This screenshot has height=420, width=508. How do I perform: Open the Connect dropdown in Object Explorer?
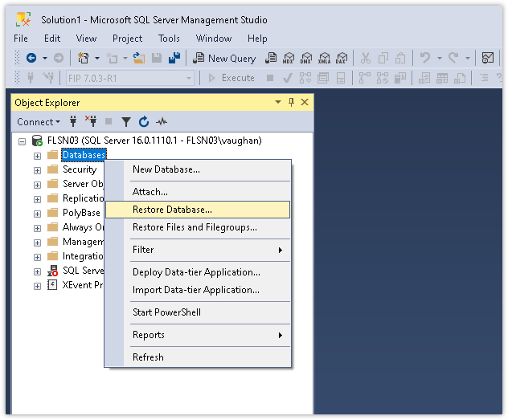tap(39, 122)
